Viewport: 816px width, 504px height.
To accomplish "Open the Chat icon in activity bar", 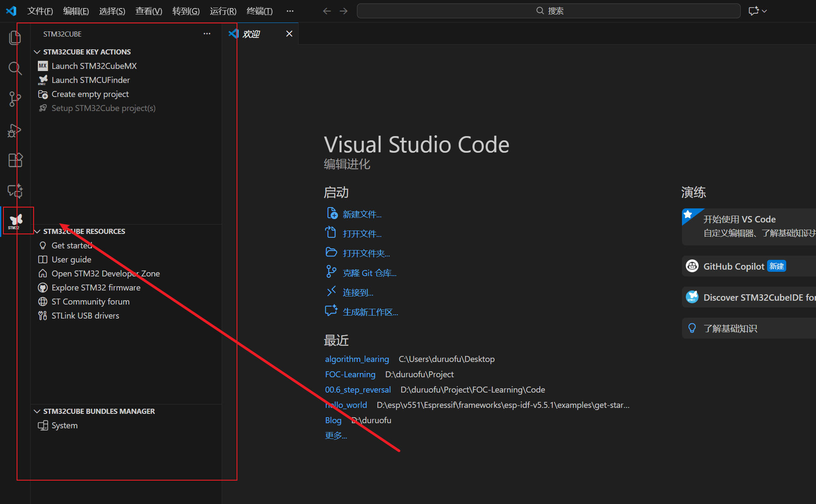I will 15,191.
